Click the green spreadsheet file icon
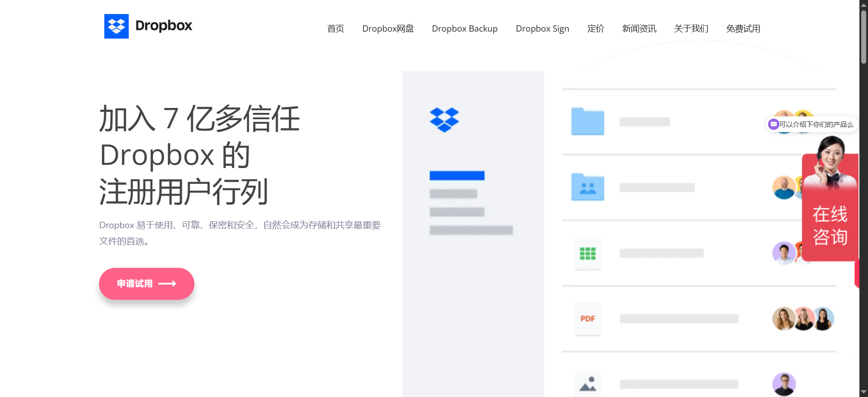Viewport: 868px width, 397px height. coord(587,253)
